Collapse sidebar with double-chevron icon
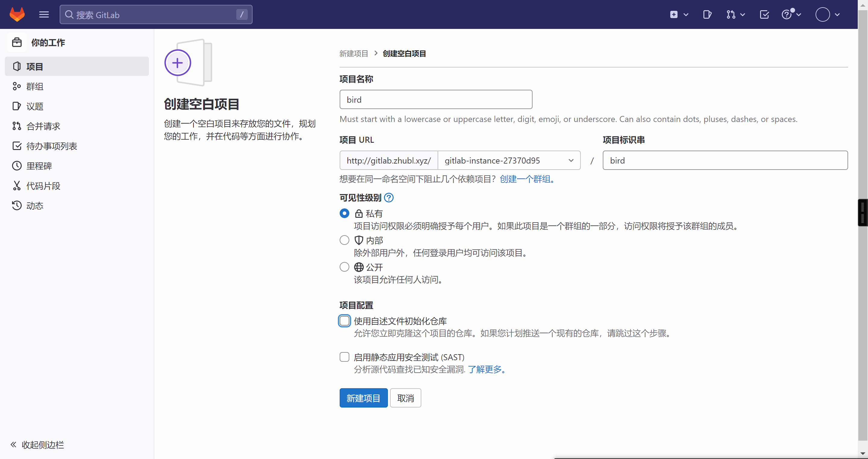Image resolution: width=868 pixels, height=459 pixels. point(14,445)
